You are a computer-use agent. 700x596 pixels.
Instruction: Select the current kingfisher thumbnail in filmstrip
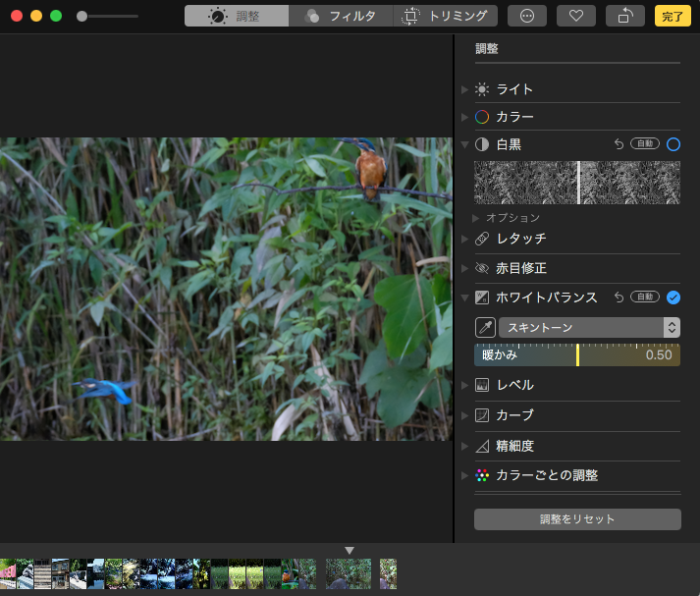349,574
